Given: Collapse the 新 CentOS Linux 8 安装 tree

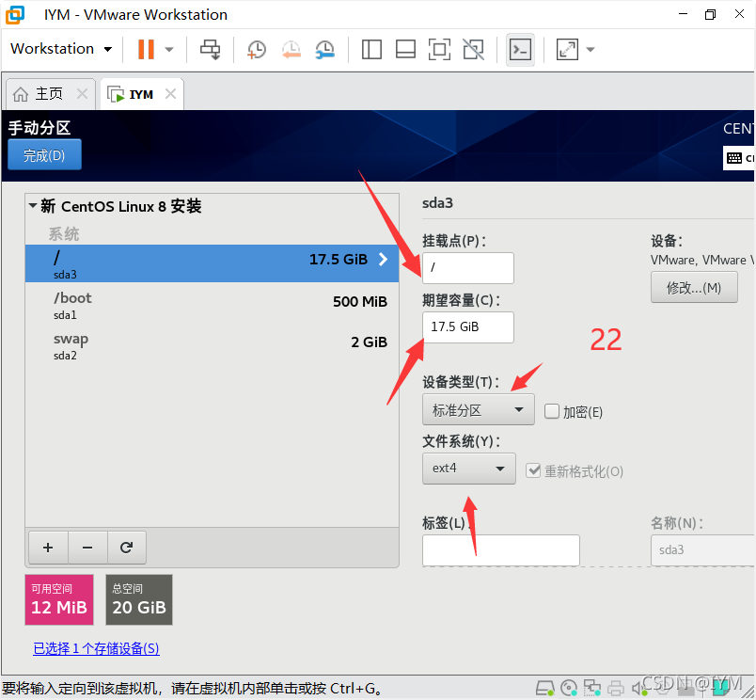Looking at the screenshot, I should coord(33,205).
